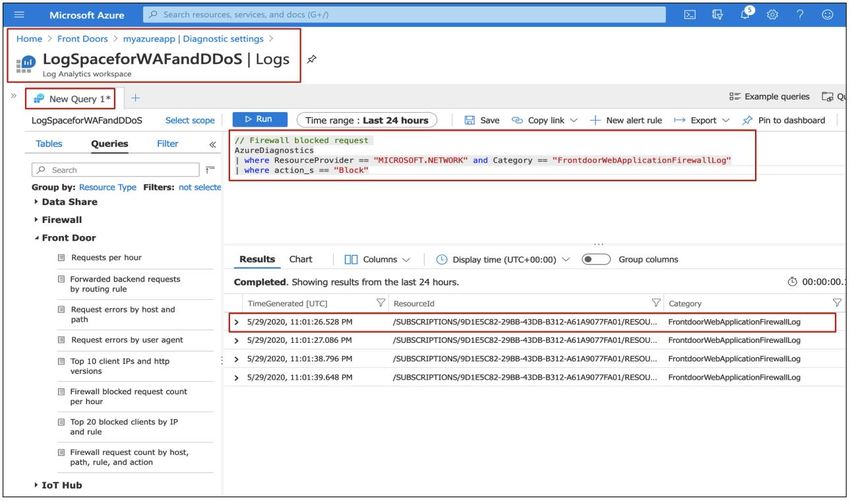Add a new query tab with plus icon
The height and width of the screenshot is (501, 850).
[x=136, y=98]
